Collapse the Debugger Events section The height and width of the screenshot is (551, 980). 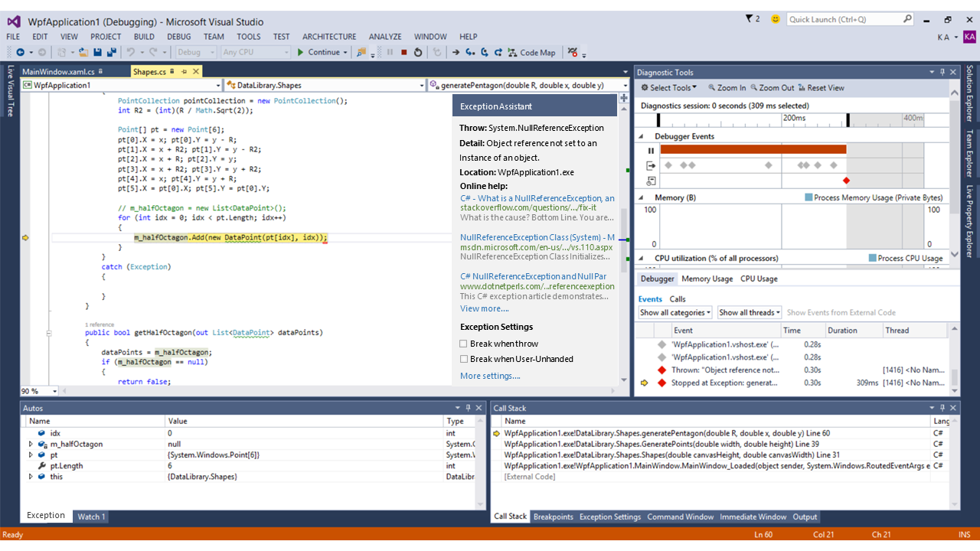point(641,136)
